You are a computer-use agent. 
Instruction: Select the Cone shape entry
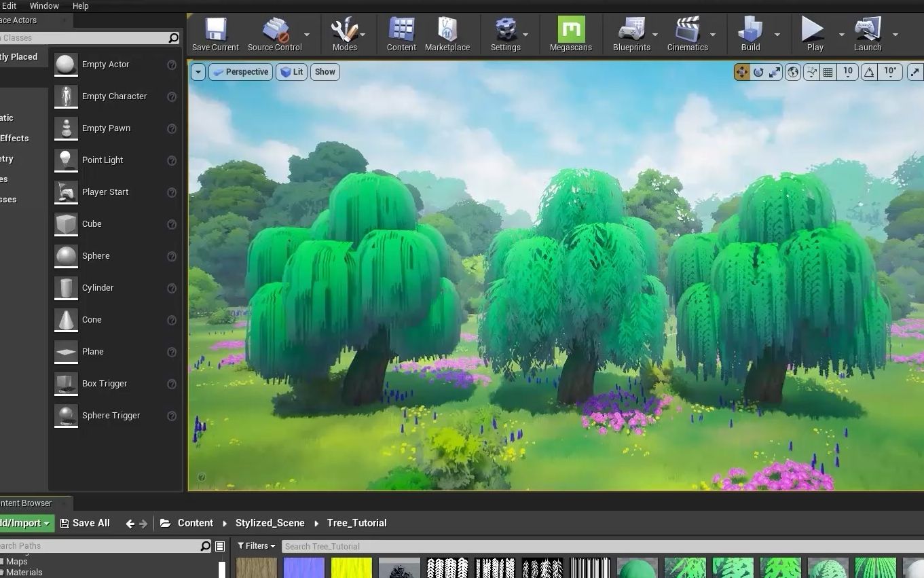pyautogui.click(x=115, y=320)
